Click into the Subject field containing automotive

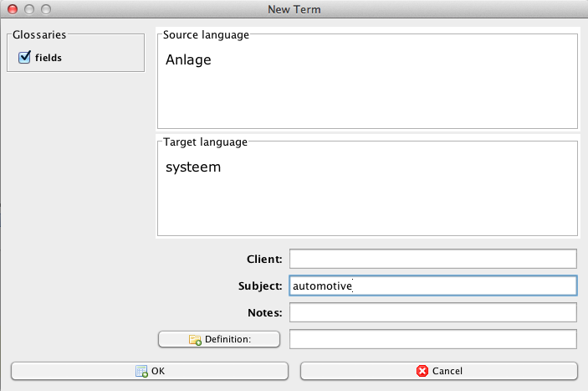pos(432,286)
